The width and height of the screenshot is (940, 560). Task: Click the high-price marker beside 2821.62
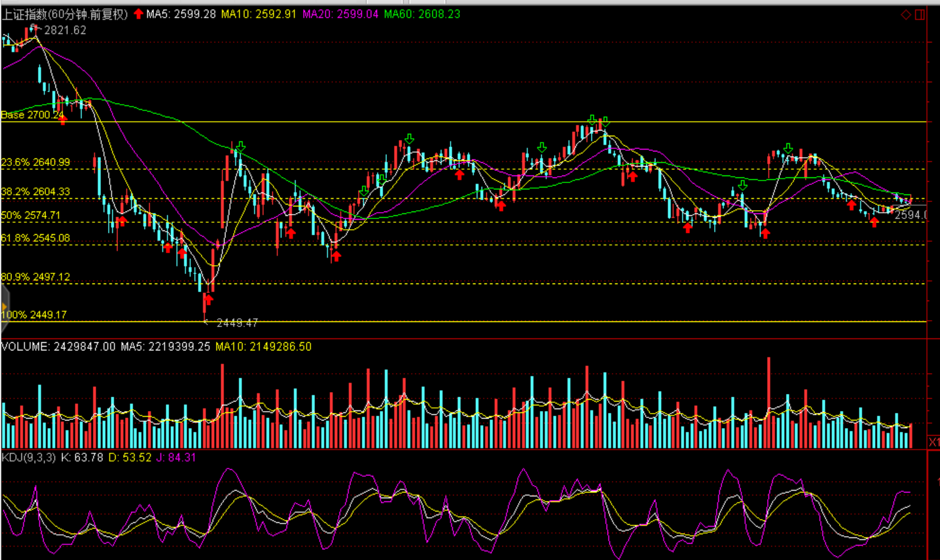[x=35, y=28]
